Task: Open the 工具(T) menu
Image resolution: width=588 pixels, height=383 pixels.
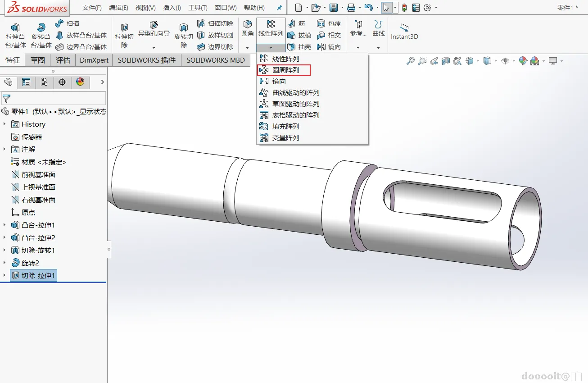Action: [198, 8]
